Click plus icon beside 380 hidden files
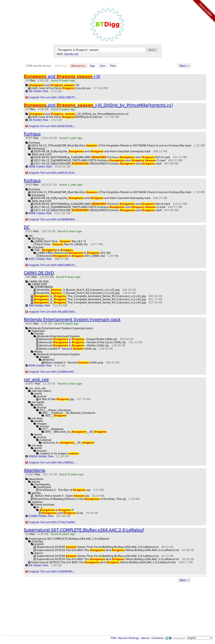 tap(26, 305)
